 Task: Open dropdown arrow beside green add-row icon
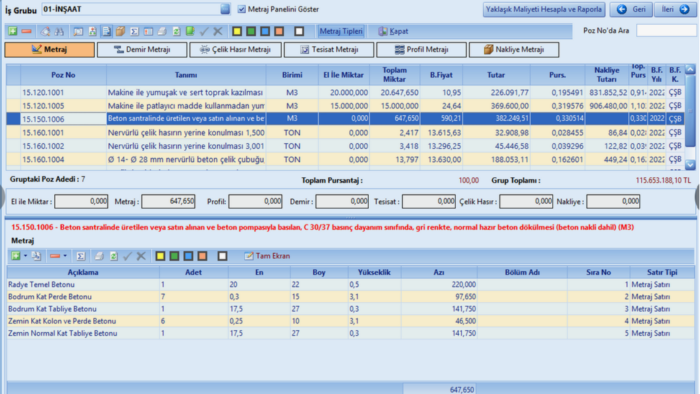pos(25,256)
